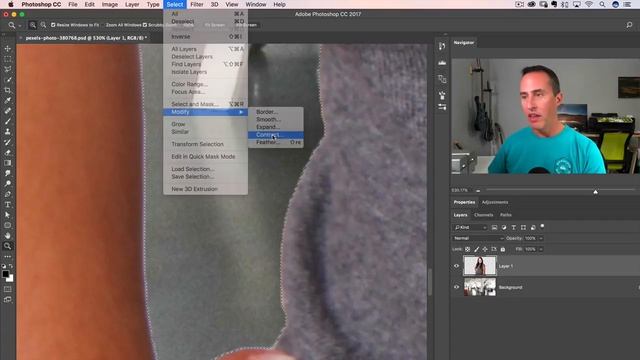The height and width of the screenshot is (360, 640).
Task: Open search at right of options bar
Action: pyautogui.click(x=629, y=25)
